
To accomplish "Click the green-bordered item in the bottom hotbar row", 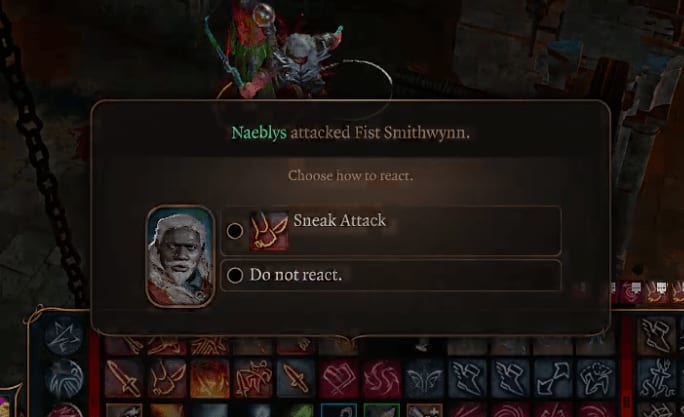I will (382, 410).
